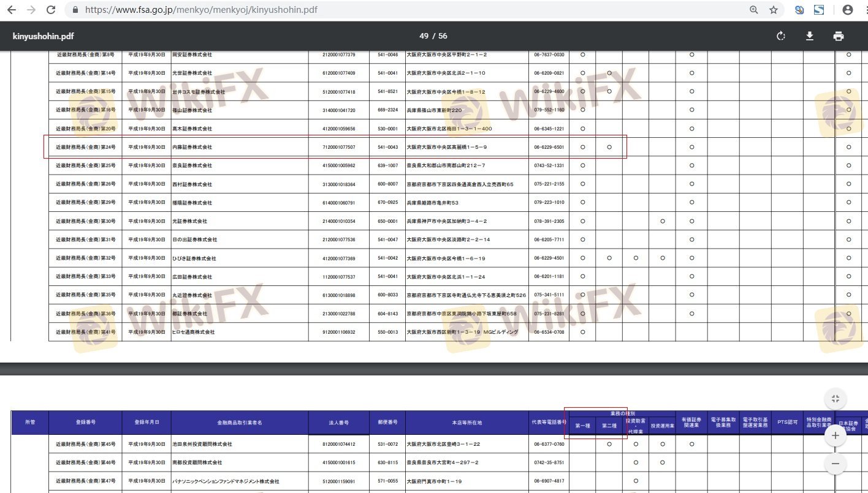Image resolution: width=868 pixels, height=493 pixels.
Task: Zoom out with the minus button
Action: (835, 463)
